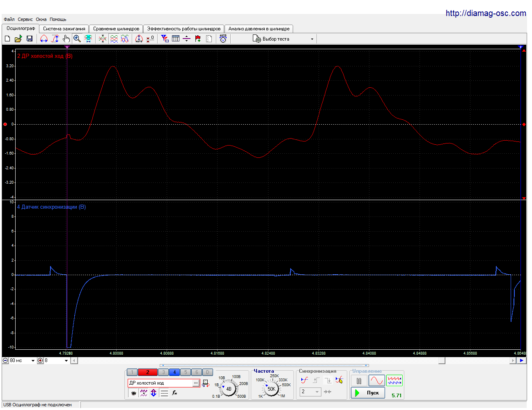Click the zero level offset icon
This screenshot has height=410, width=532.
coord(150,39)
